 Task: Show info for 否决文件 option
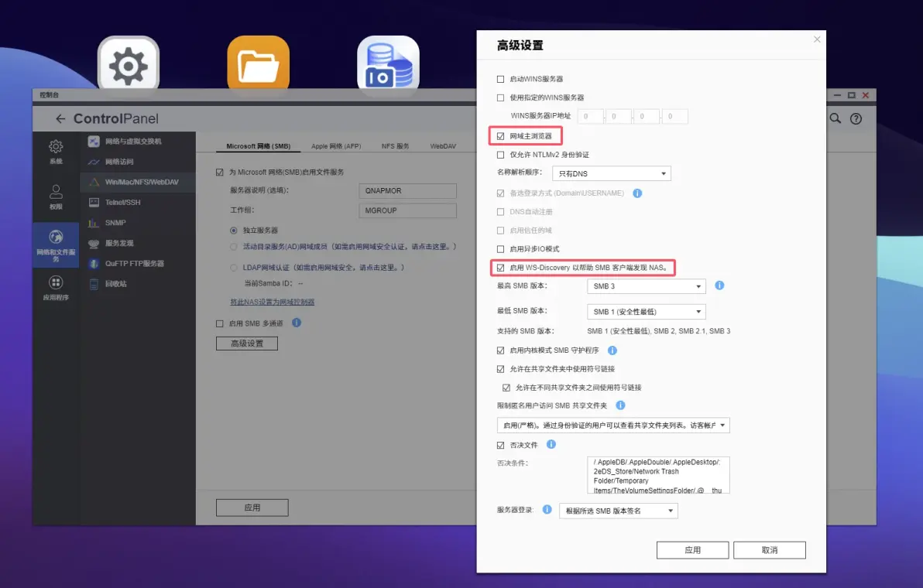click(551, 445)
